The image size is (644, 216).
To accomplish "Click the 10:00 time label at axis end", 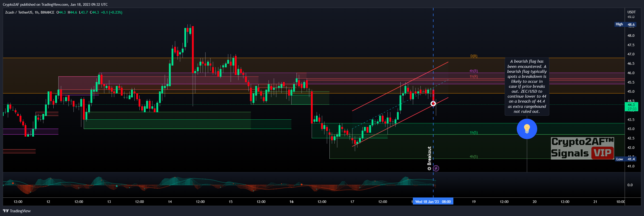I will click(x=620, y=202).
